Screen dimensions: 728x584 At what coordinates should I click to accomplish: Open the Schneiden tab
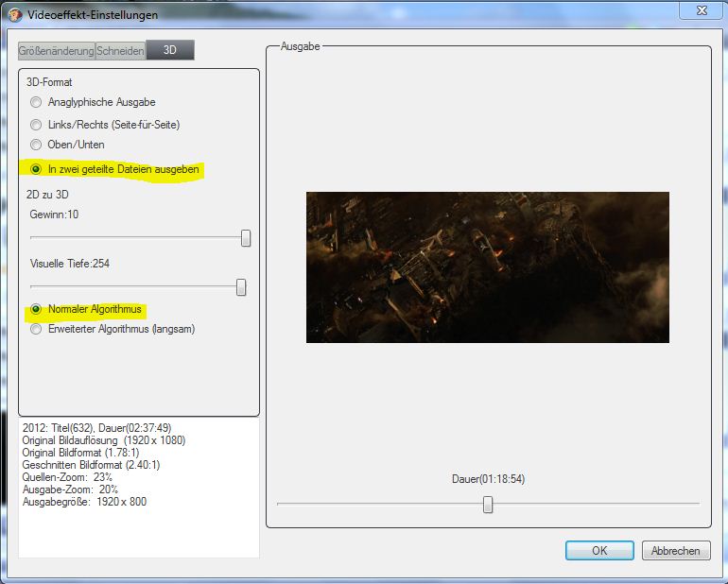pos(120,51)
